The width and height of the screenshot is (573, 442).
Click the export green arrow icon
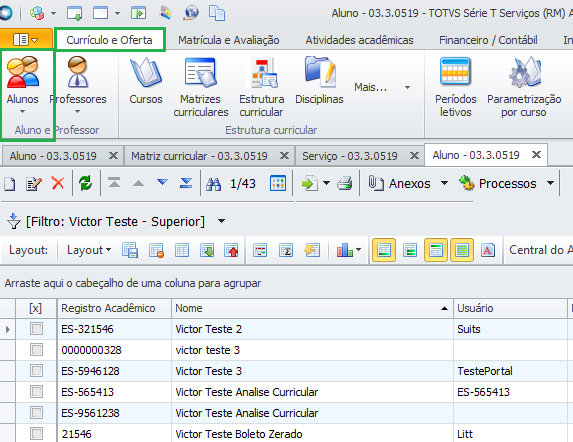[310, 183]
